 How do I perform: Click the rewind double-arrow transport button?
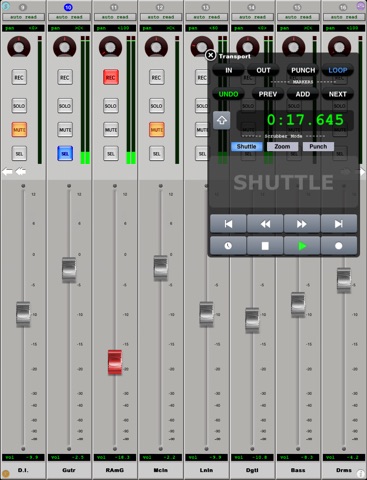(265, 224)
